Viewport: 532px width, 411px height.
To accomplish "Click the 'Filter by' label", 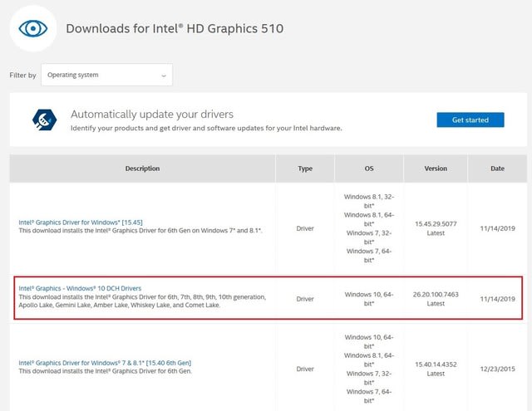I will click(x=22, y=76).
